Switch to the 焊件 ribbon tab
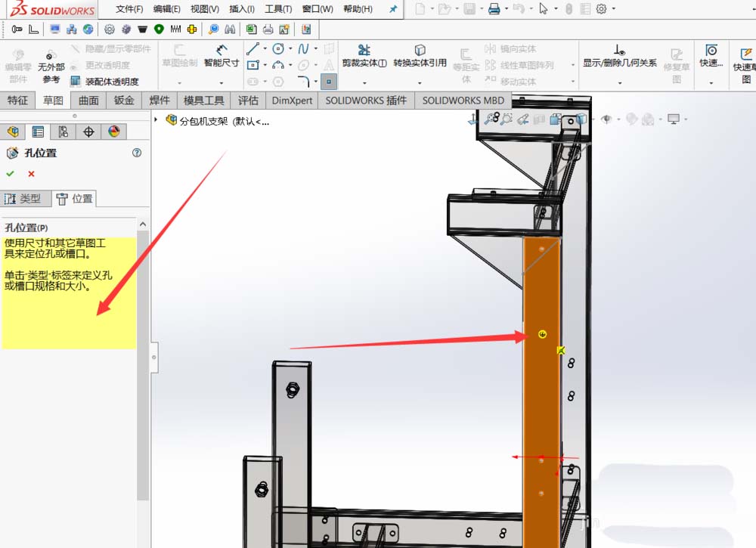This screenshot has width=756, height=548. click(160, 101)
